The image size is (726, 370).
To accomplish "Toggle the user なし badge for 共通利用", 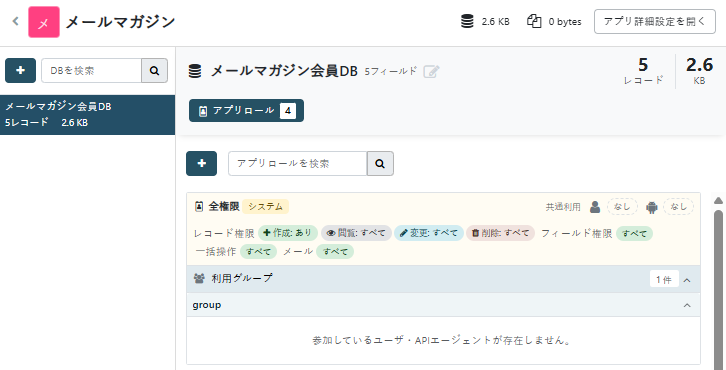I will point(622,207).
